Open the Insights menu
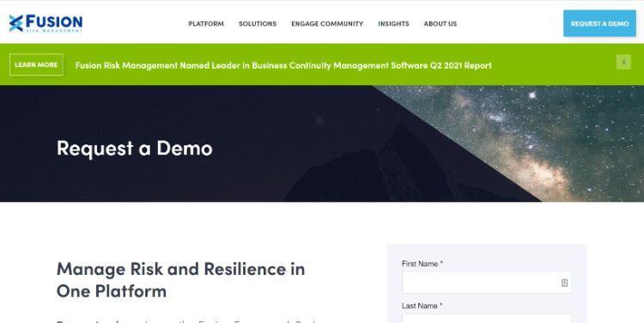Image resolution: width=644 pixels, height=323 pixels. [393, 24]
